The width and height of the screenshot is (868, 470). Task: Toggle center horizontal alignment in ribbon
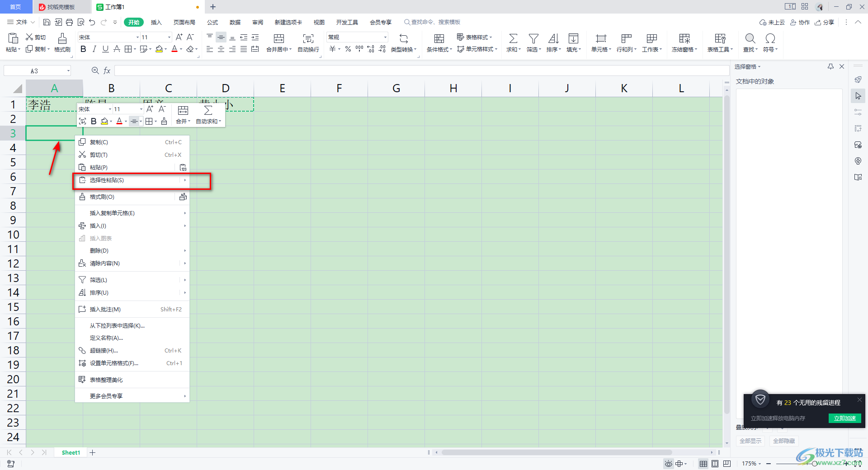(221, 49)
